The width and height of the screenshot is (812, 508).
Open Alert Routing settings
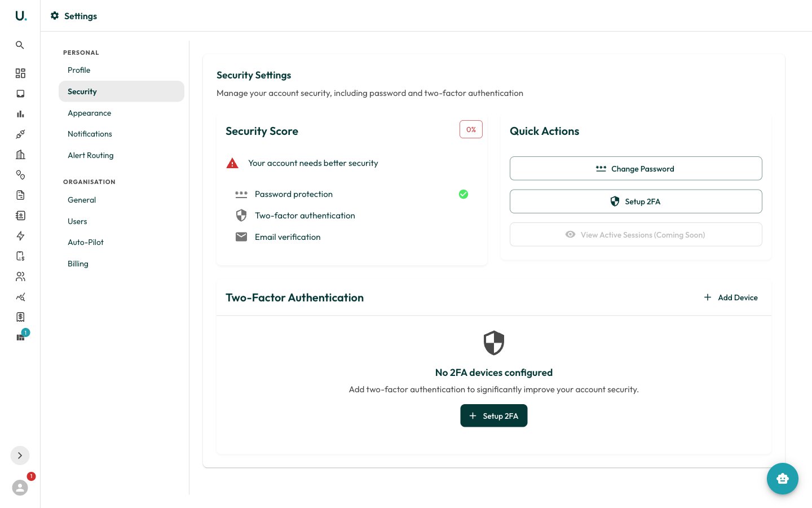(x=121, y=155)
